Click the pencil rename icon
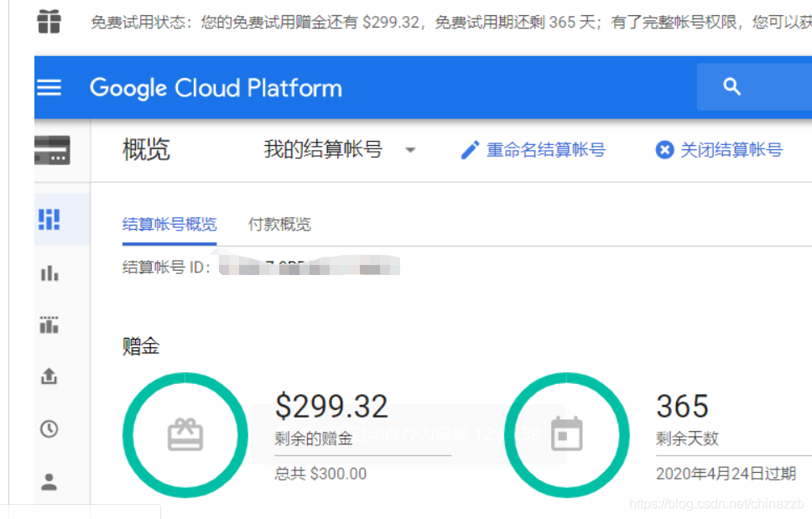Image resolution: width=812 pixels, height=519 pixels. point(470,150)
